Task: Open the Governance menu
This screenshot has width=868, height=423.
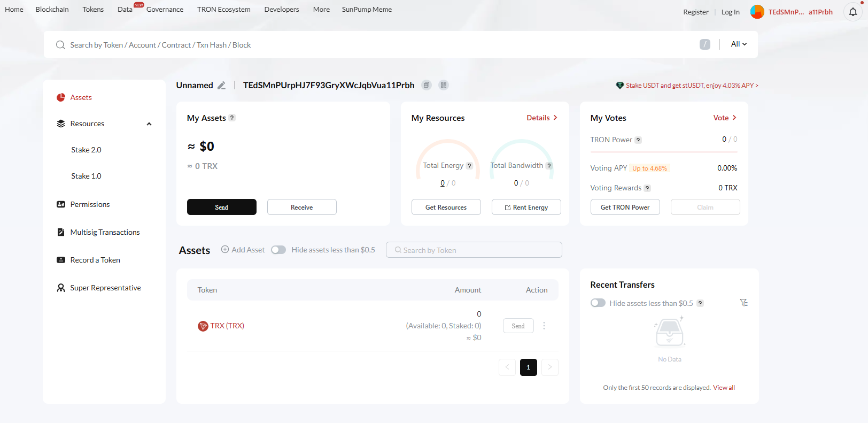Action: pyautogui.click(x=165, y=10)
